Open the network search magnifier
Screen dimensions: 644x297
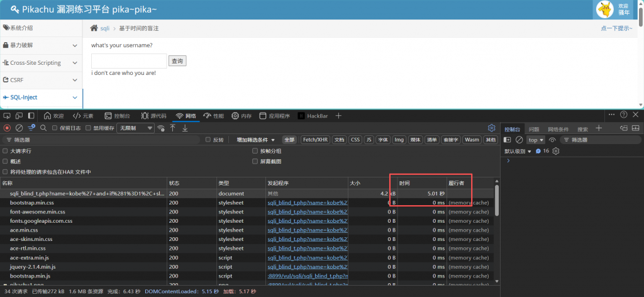tap(43, 128)
